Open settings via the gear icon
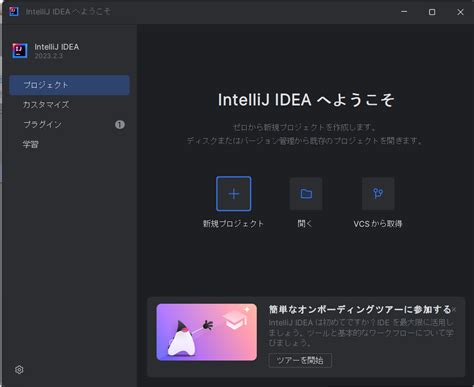This screenshot has width=474, height=387. (x=19, y=369)
